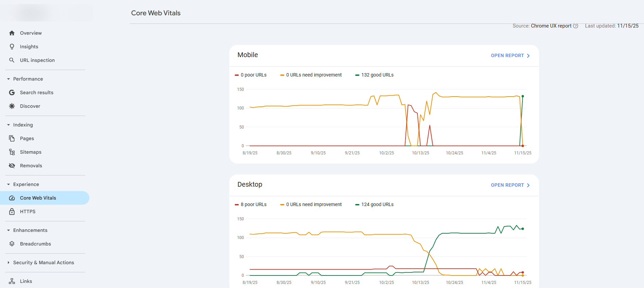Click Desktop 0 URLs need improvement legend
Viewport: 644px width, 288px height.
(311, 204)
